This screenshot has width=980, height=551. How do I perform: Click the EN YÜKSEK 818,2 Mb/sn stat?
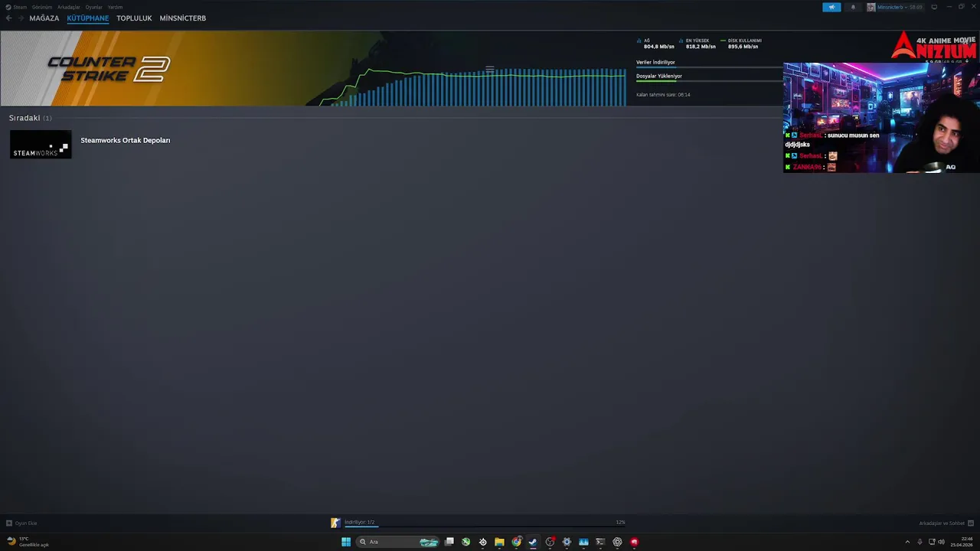697,44
